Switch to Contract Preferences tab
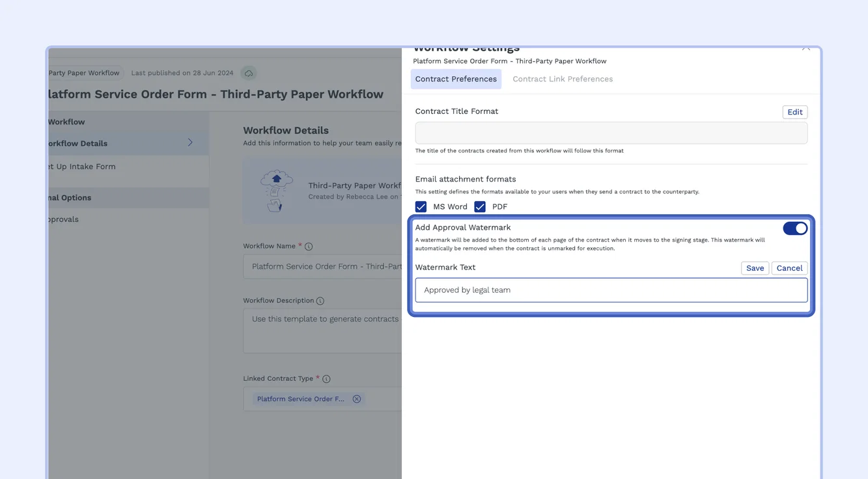Image resolution: width=868 pixels, height=479 pixels. 456,79
